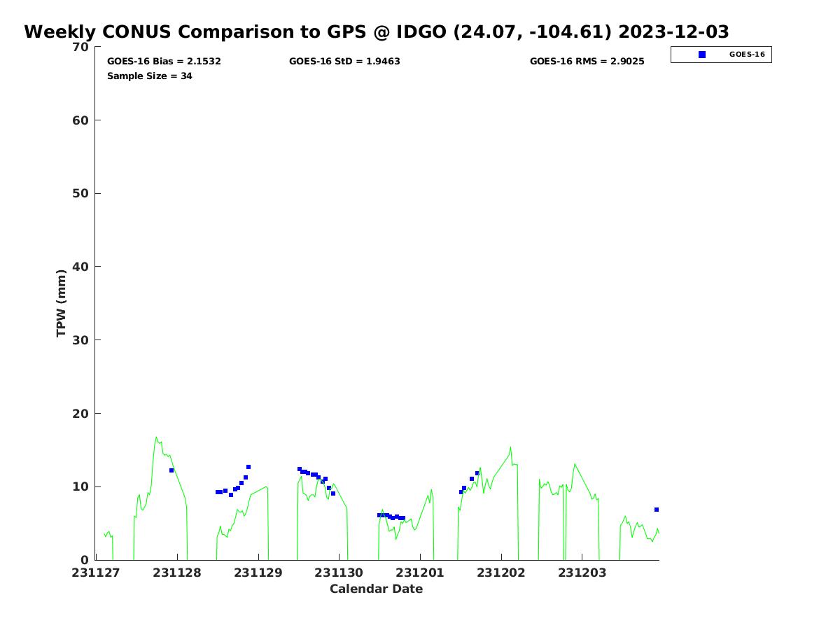Click the 231128 date tick label
840x630 pixels.
point(177,573)
